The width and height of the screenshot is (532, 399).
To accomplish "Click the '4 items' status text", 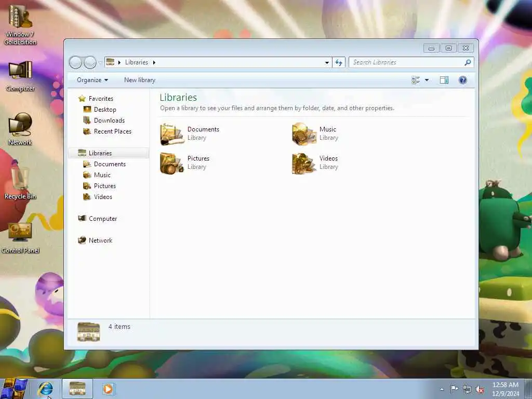I will point(119,327).
